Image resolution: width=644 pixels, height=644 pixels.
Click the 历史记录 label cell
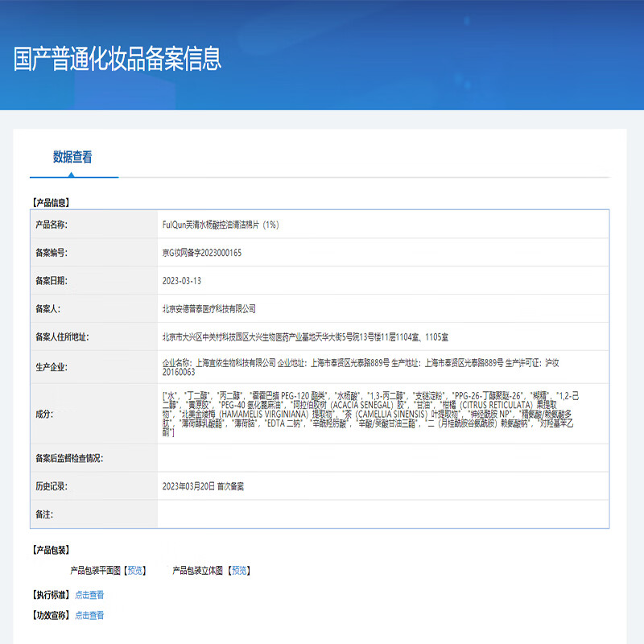click(x=52, y=486)
